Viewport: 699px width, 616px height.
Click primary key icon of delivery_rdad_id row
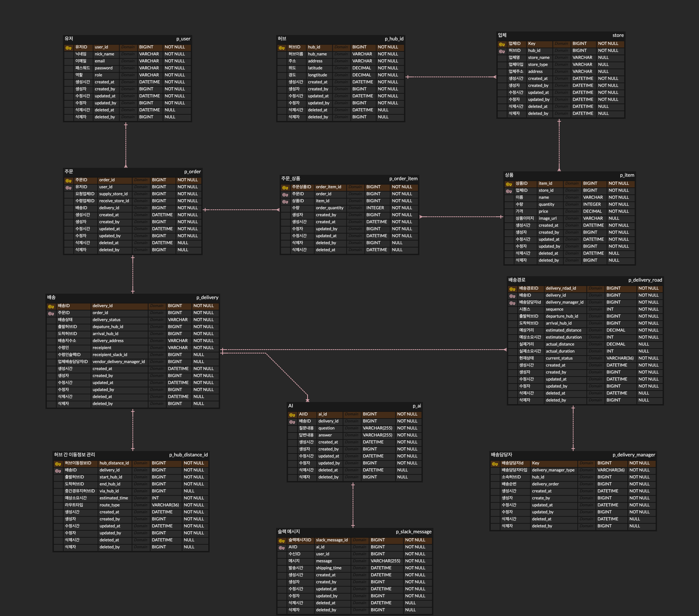(512, 289)
